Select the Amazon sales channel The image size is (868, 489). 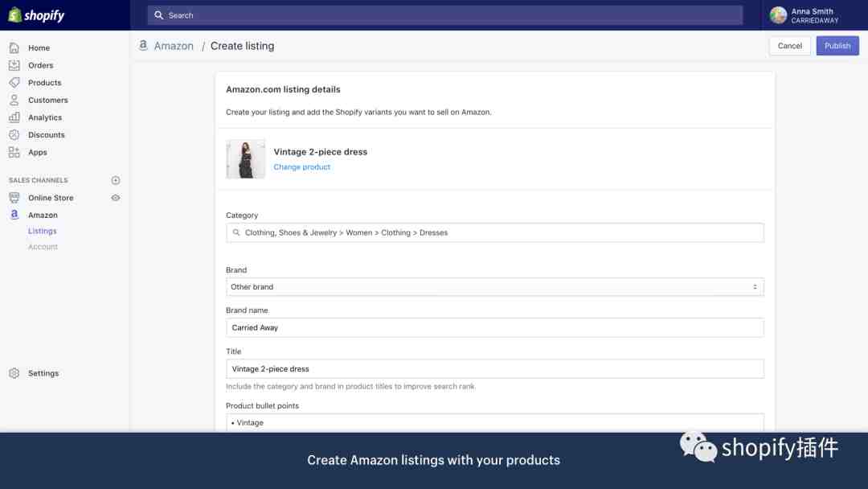(x=43, y=215)
